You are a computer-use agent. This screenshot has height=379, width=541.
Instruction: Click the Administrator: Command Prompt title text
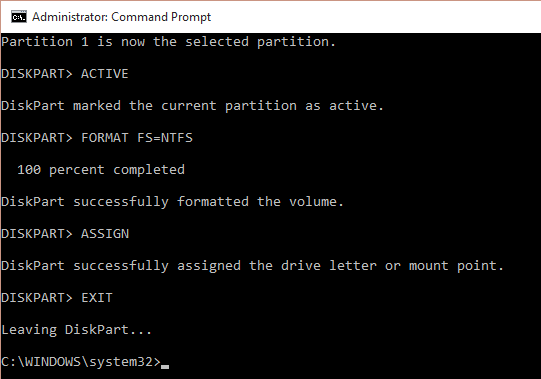pyautogui.click(x=121, y=17)
